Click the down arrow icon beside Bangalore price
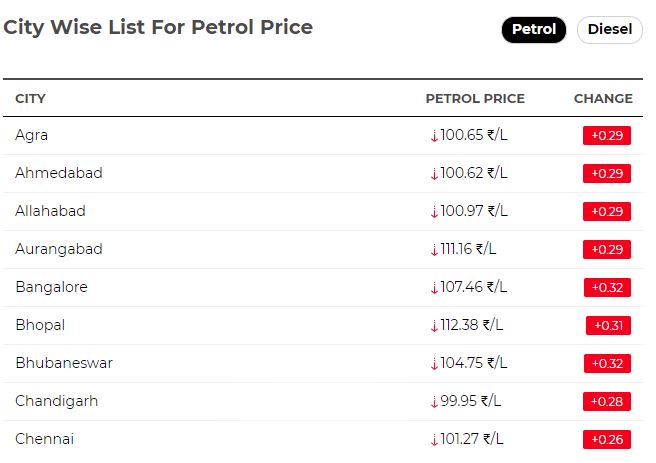 tap(434, 288)
